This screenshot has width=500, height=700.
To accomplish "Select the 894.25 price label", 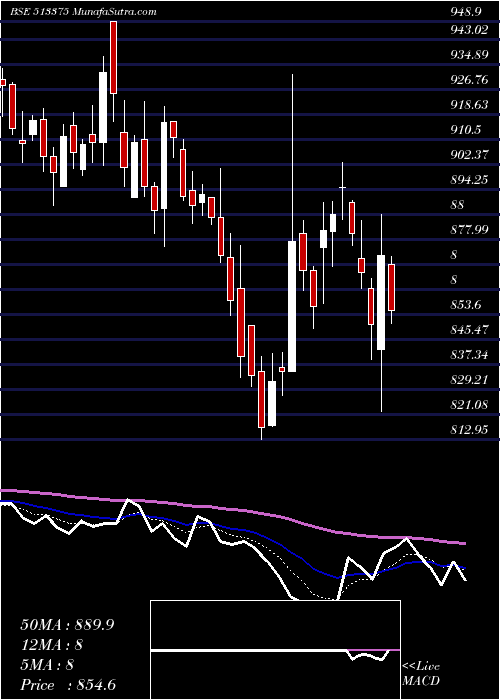I will click(x=469, y=180).
